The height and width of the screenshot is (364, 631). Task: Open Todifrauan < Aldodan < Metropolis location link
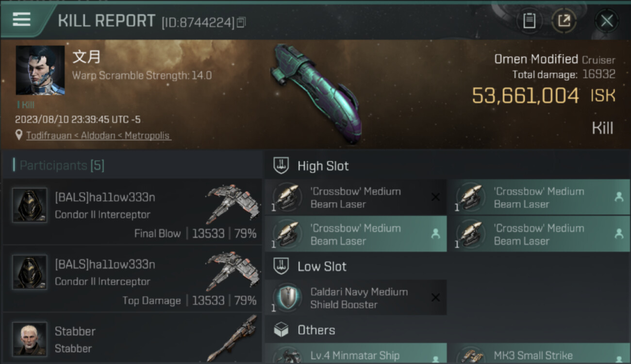[99, 135]
